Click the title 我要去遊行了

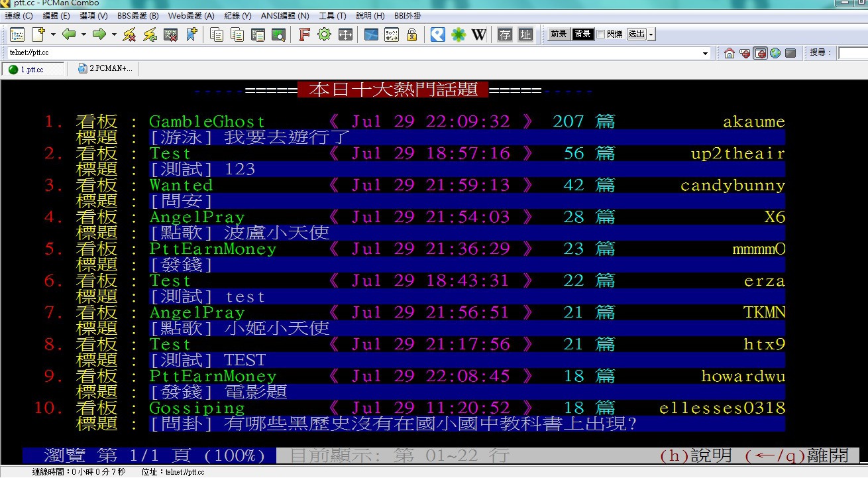[287, 137]
